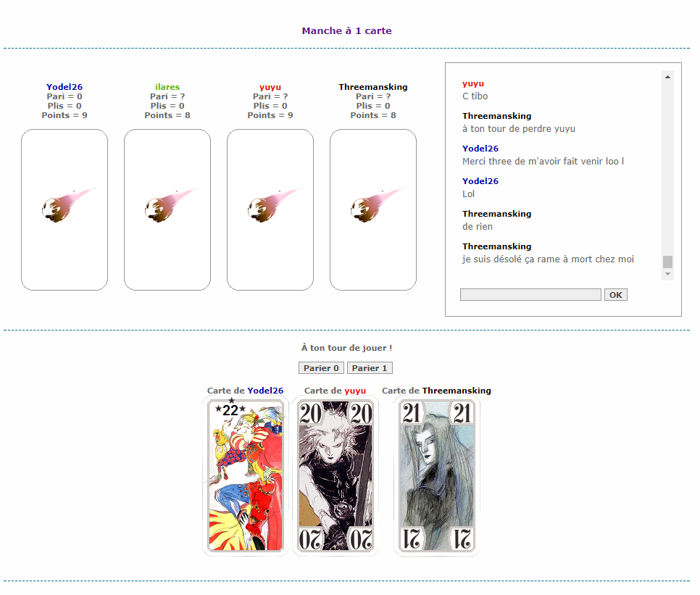The image size is (700, 595).
Task: Click player name Yodel26 above the cards
Action: pos(64,87)
